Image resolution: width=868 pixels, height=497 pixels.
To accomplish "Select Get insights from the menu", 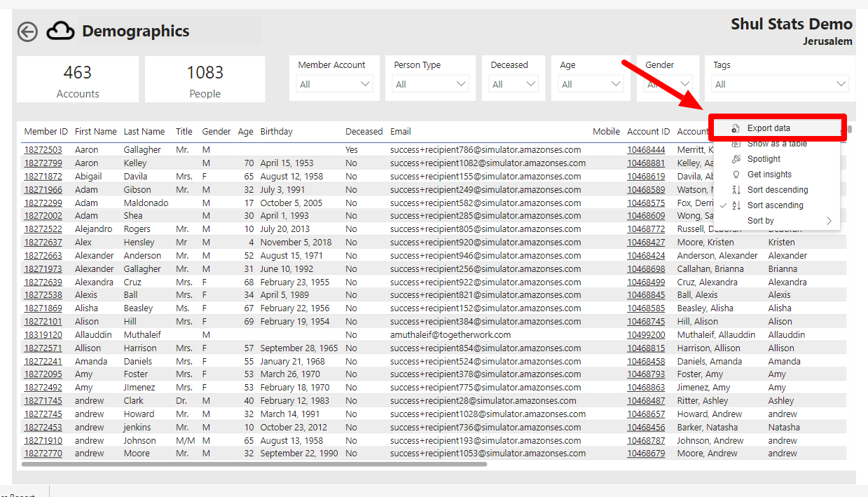I will click(x=769, y=174).
